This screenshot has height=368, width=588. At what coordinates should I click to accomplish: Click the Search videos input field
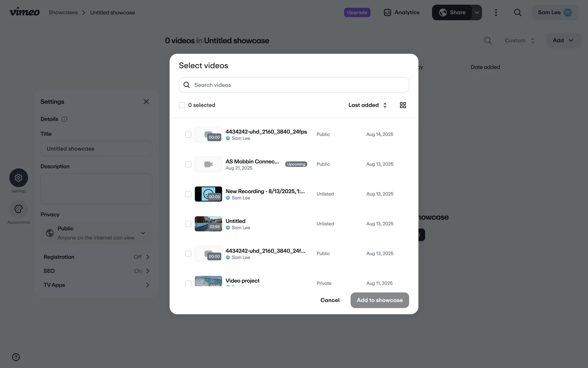pos(294,85)
